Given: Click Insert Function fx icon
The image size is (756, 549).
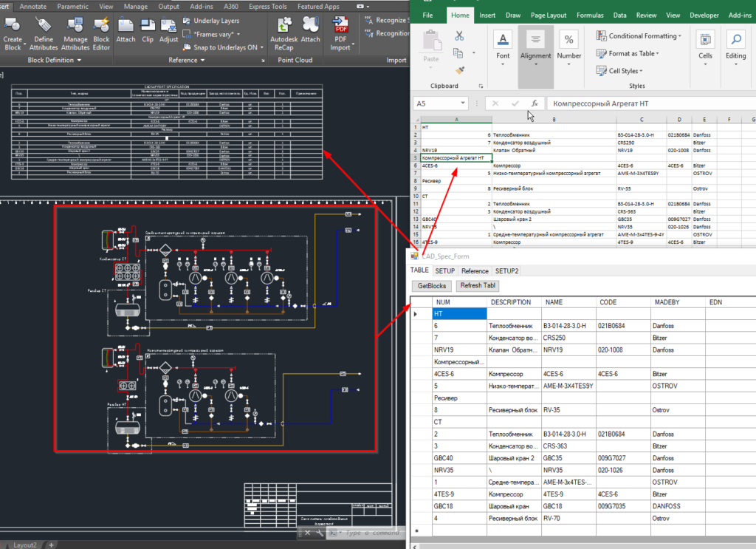Looking at the screenshot, I should (535, 103).
